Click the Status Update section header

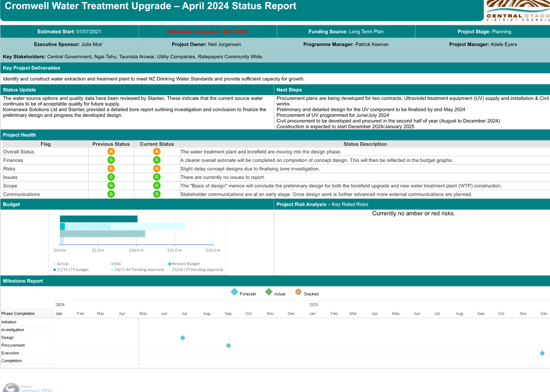click(137, 90)
